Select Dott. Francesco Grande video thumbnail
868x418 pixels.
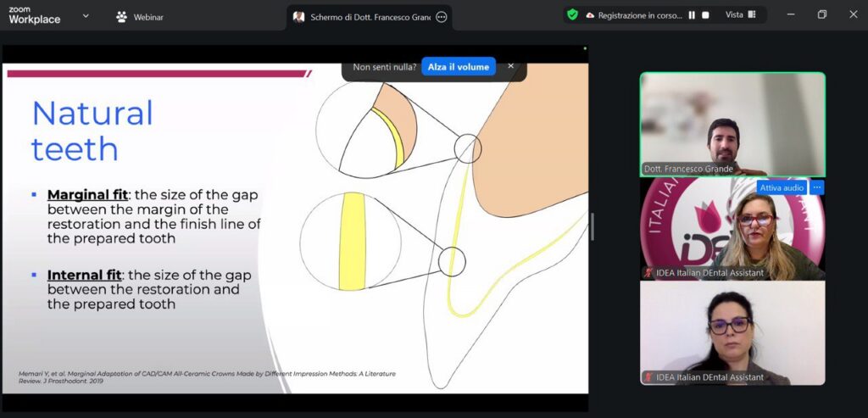tap(732, 124)
